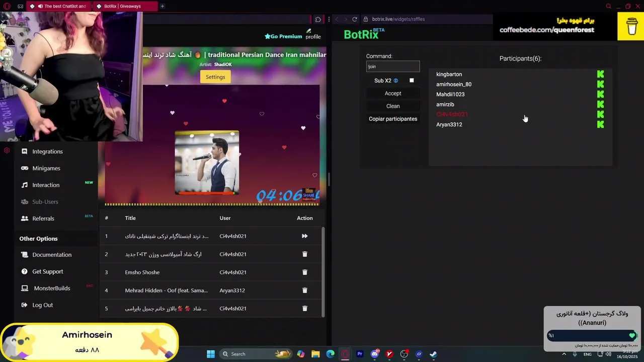Delete queued song 'Emsho Shoshe'
Screen dimensions: 644x362
pos(304,272)
